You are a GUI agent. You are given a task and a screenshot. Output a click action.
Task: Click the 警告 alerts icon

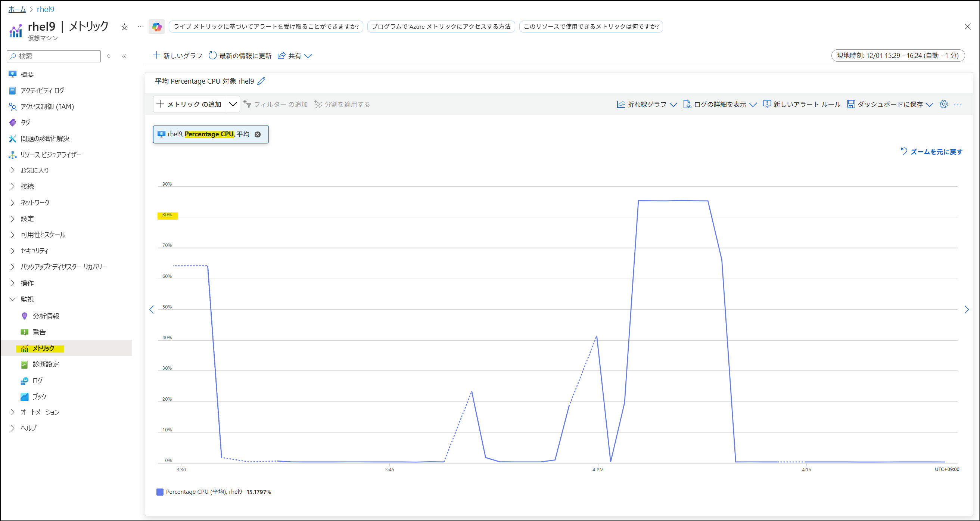[24, 332]
